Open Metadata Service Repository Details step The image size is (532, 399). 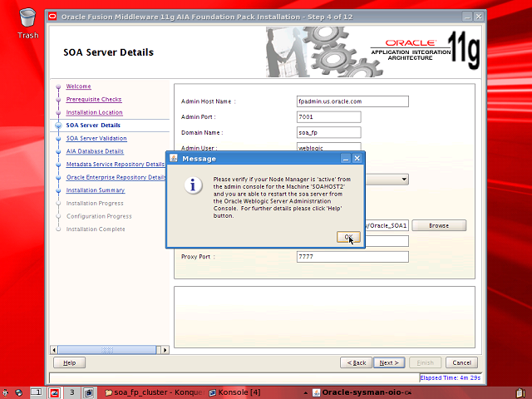point(116,165)
